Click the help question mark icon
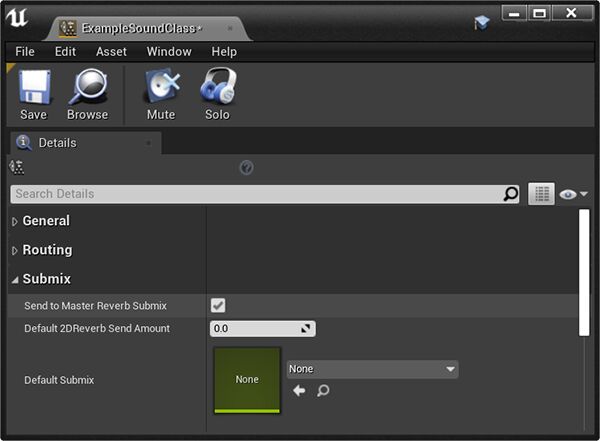This screenshot has height=441, width=600. click(x=246, y=167)
